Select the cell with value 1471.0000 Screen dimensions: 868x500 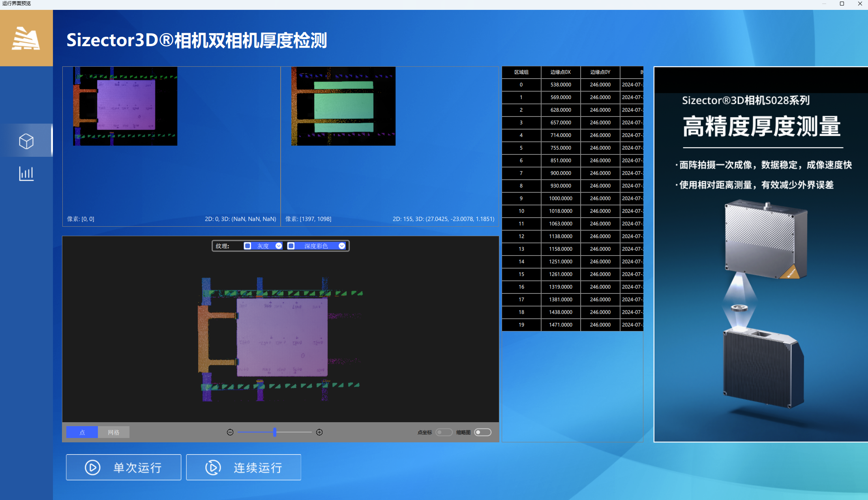click(561, 325)
